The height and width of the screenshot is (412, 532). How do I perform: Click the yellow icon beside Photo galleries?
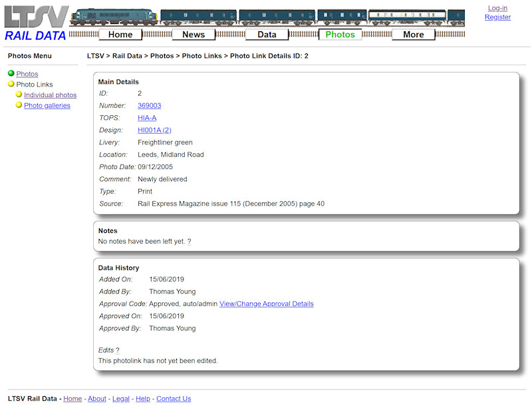(x=19, y=104)
